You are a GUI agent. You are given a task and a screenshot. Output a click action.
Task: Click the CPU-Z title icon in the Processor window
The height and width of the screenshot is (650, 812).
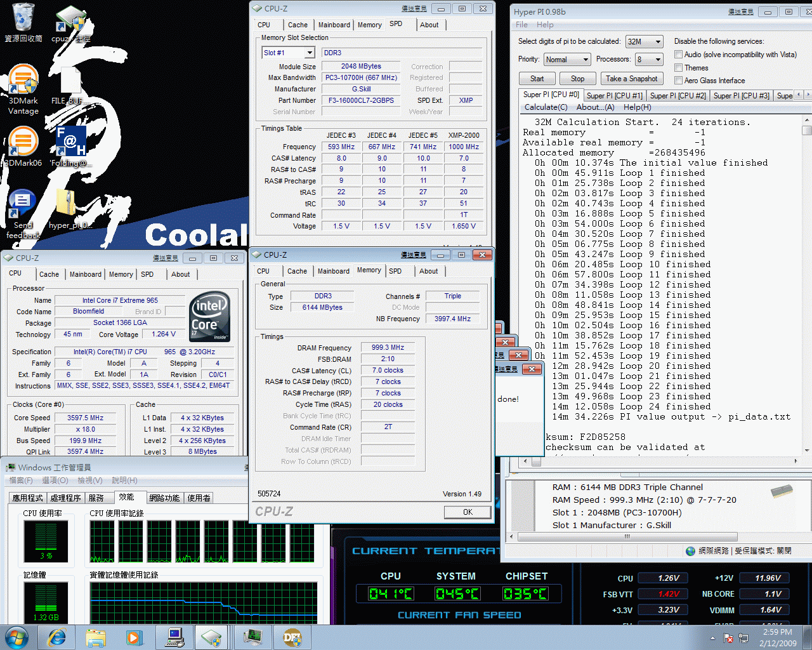coord(8,258)
